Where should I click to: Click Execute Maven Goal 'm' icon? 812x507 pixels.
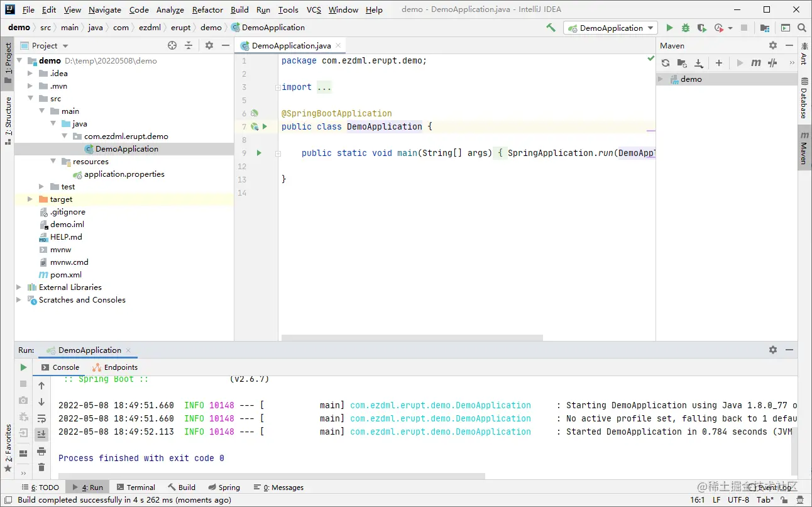756,63
